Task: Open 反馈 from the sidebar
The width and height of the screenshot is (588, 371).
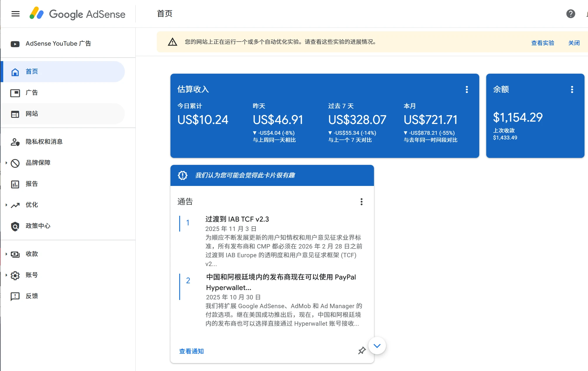Action: click(63, 296)
